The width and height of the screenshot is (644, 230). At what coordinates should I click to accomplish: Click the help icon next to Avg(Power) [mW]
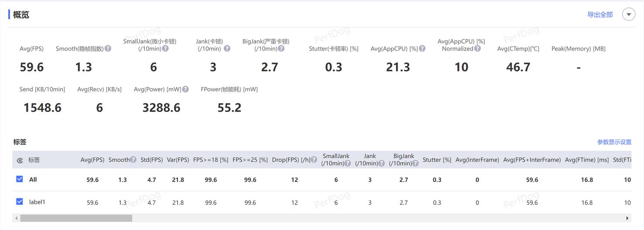tap(185, 89)
